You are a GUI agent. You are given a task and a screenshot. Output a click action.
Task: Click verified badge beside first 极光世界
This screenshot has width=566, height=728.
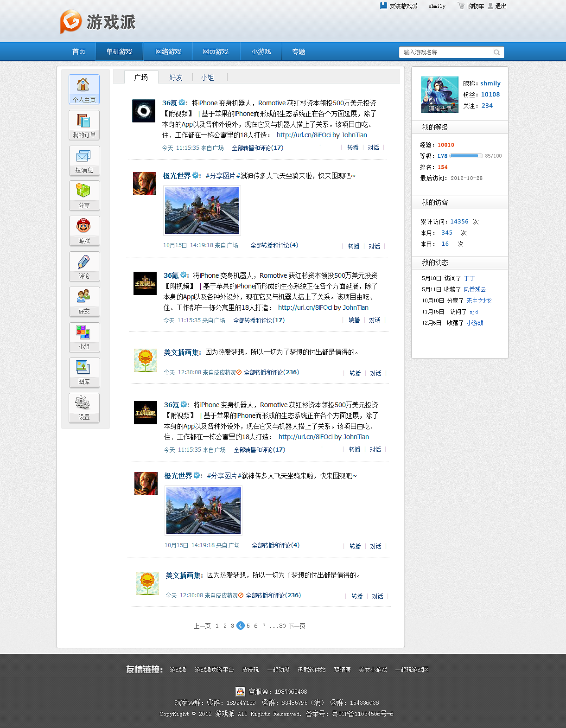click(x=196, y=175)
